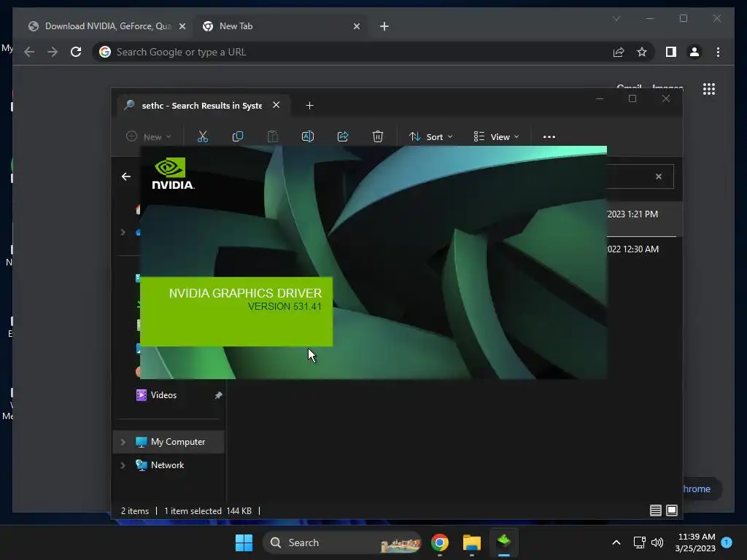
Task: Click the taskbar Search box
Action: 342,542
